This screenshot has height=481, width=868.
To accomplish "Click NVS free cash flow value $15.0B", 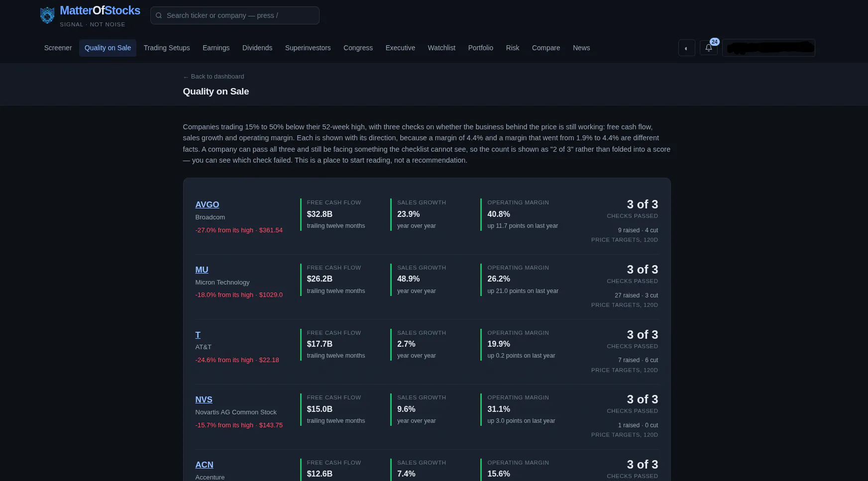I will coord(320,409).
